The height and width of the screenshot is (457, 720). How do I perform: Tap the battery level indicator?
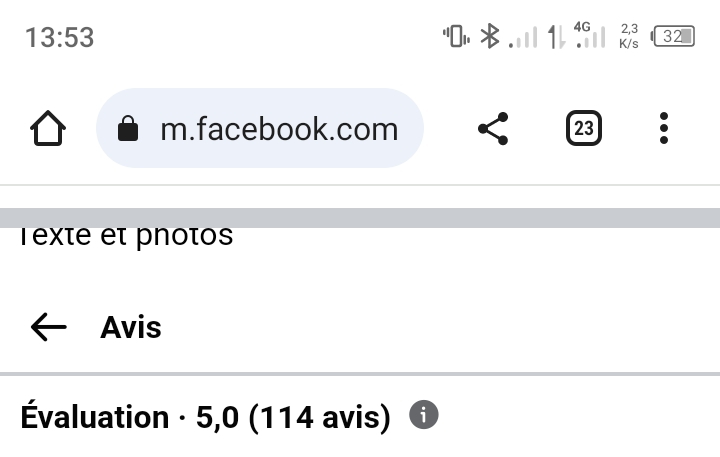pos(673,37)
